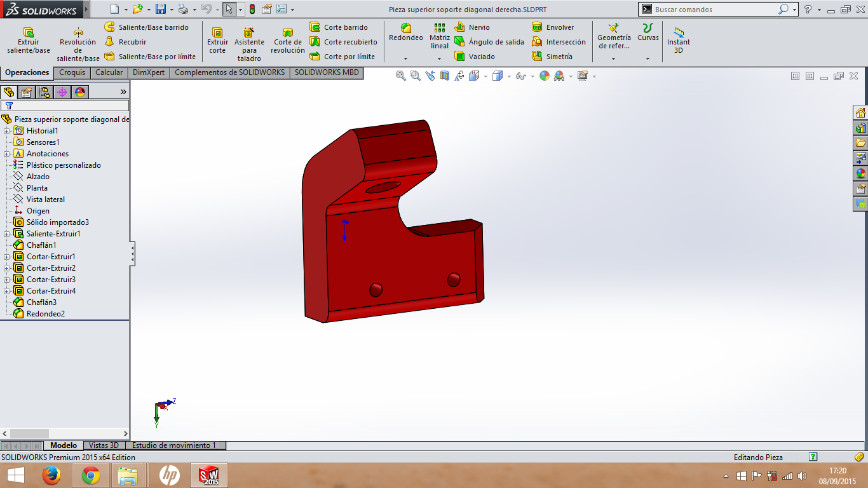Switch to the Croquis tab
This screenshot has width=868, height=488.
pos(72,72)
